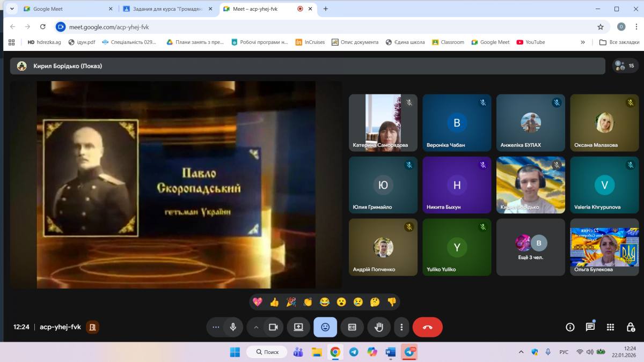Image resolution: width=644 pixels, height=362 pixels.
Task: Select Ольга Булекова's video tile
Action: pos(604,247)
